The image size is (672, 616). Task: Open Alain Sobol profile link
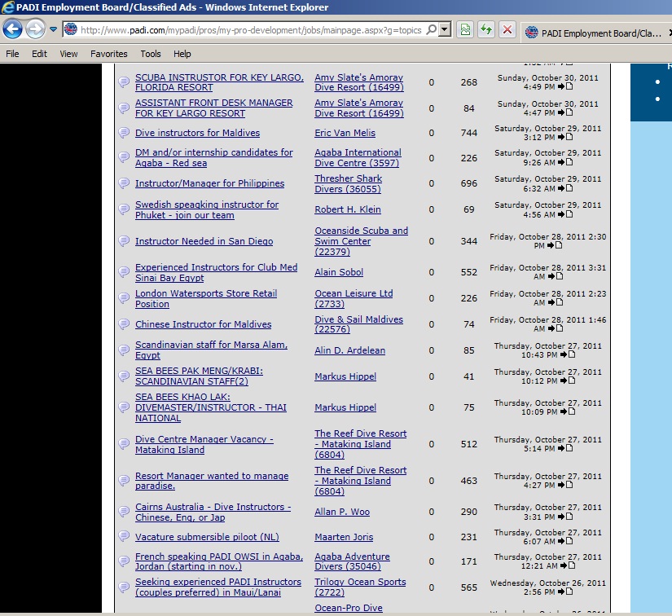click(339, 272)
